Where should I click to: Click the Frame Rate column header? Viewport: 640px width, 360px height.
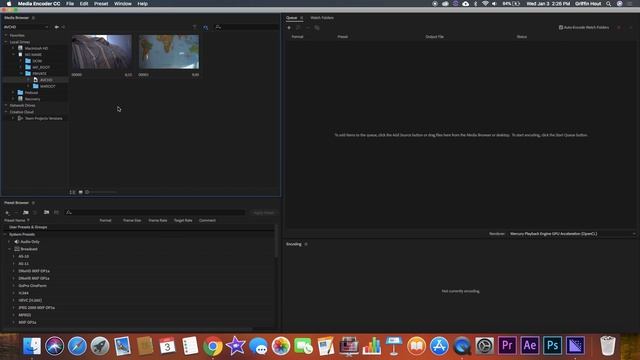coord(158,220)
